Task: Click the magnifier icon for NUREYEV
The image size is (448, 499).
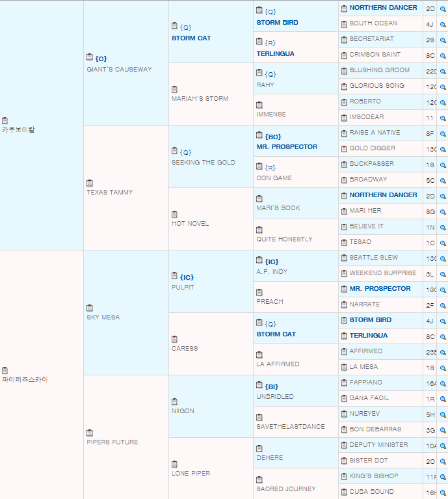Action: [443, 414]
